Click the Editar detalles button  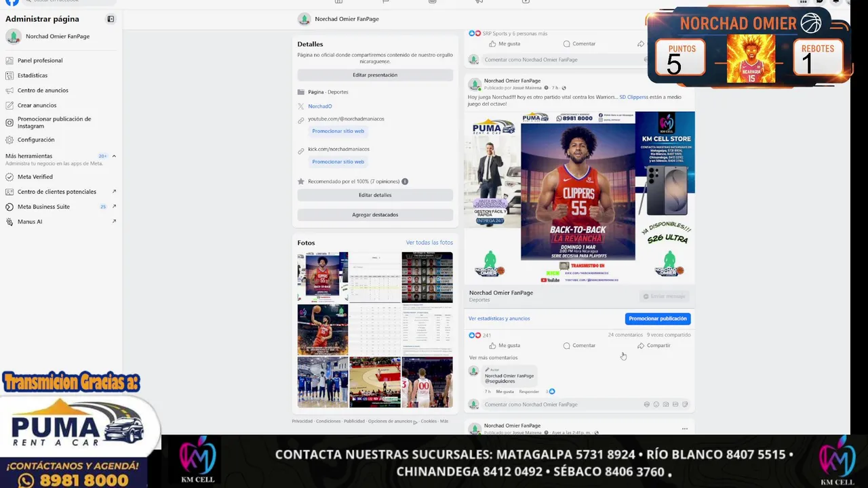(375, 195)
